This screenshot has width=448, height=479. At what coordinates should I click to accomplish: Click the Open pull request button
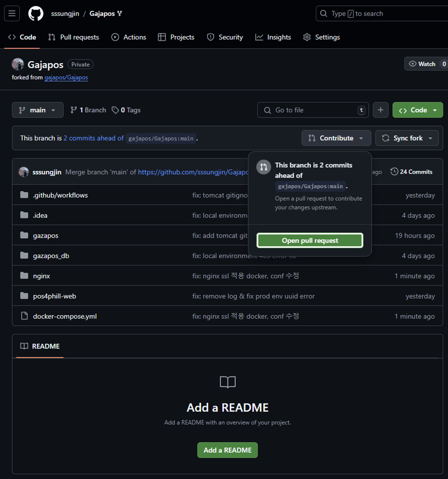(x=310, y=240)
